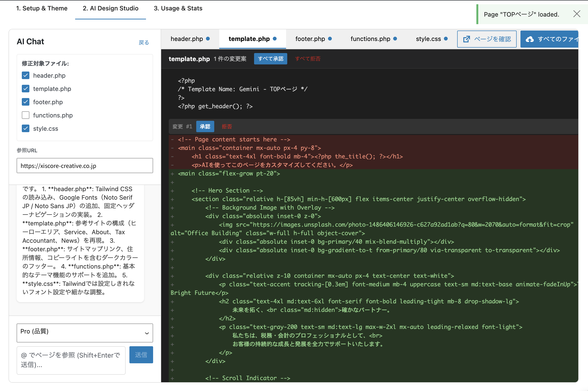Click the 戻る link in the AI Chat panel
The image size is (588, 391).
pyautogui.click(x=144, y=42)
